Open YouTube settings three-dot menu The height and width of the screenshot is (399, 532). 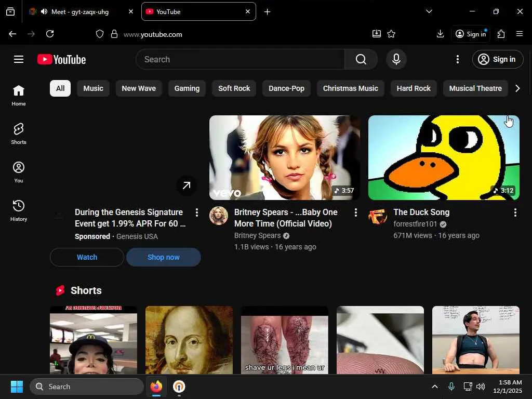click(x=457, y=59)
